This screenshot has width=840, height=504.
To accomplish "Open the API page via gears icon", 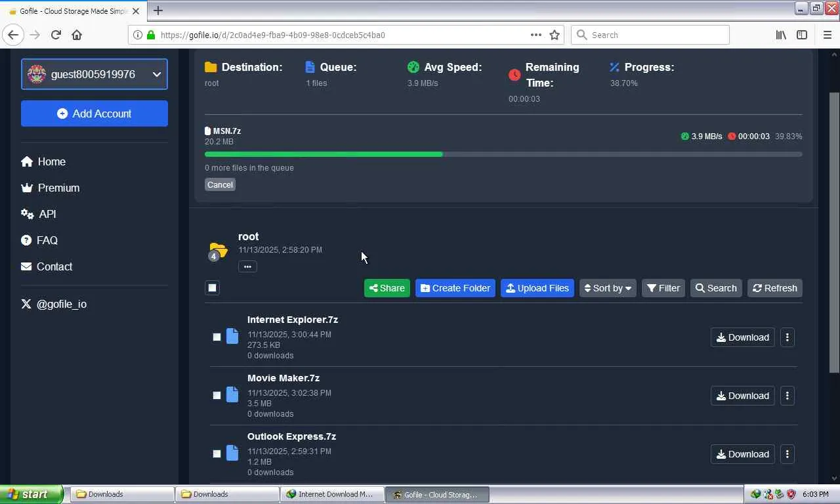I will (27, 214).
